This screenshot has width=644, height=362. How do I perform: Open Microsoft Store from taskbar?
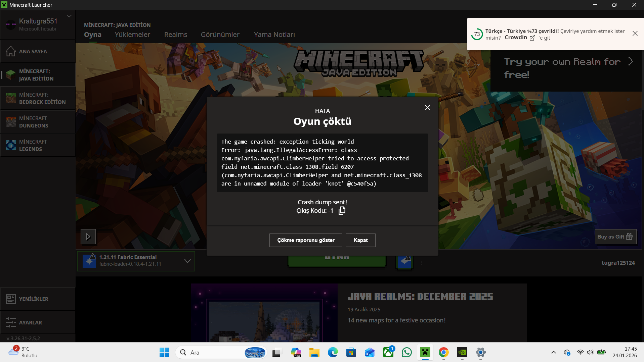point(351,353)
